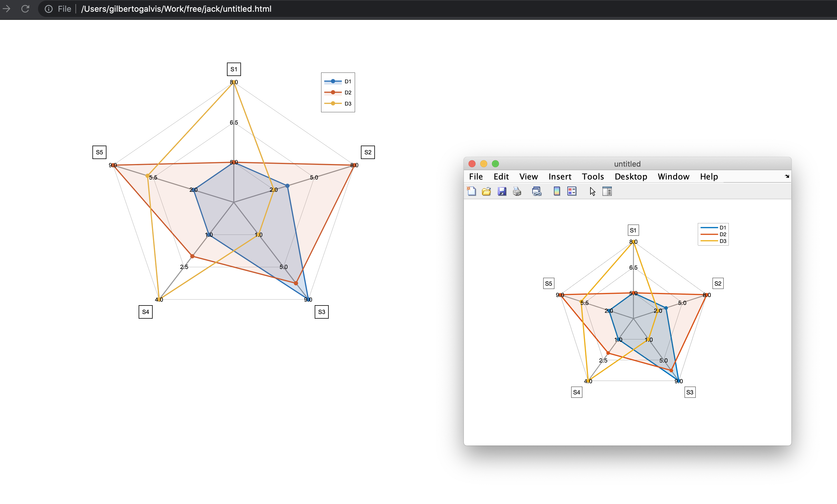The height and width of the screenshot is (504, 837).
Task: Reload the page with the refresh button
Action: click(x=25, y=9)
